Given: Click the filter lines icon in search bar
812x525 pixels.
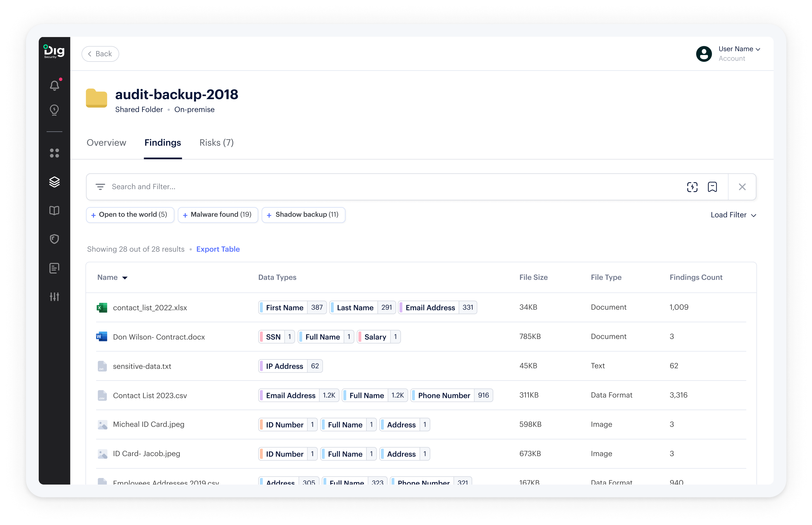Looking at the screenshot, I should [100, 187].
